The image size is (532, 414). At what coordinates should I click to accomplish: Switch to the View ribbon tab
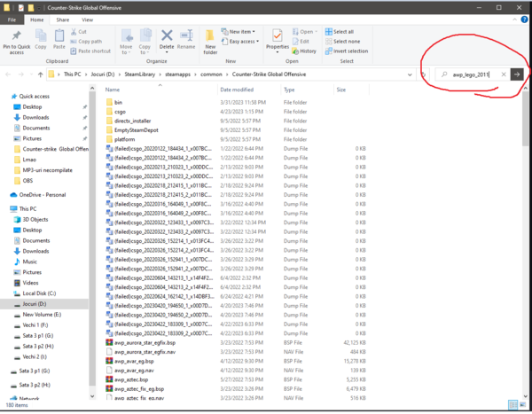(87, 20)
